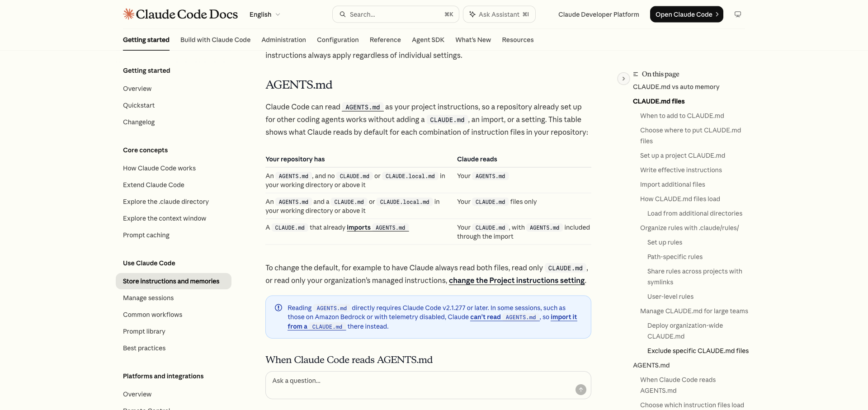The width and height of the screenshot is (868, 410).
Task: Click the "Your repository has" column header
Action: tap(295, 159)
